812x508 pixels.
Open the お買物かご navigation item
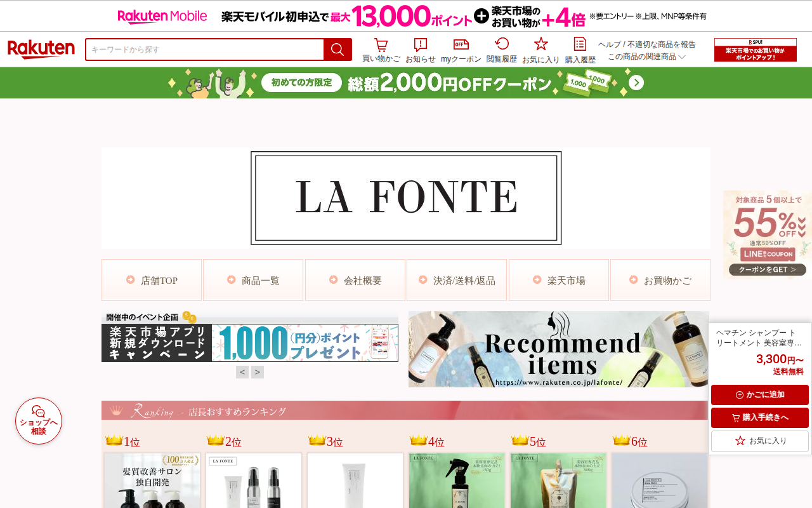pyautogui.click(x=660, y=280)
